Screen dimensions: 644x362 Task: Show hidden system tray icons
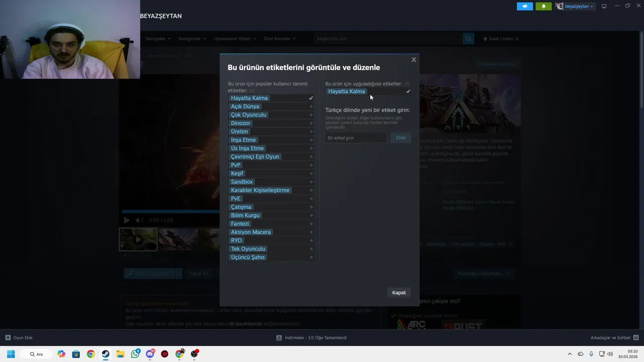tap(570, 354)
